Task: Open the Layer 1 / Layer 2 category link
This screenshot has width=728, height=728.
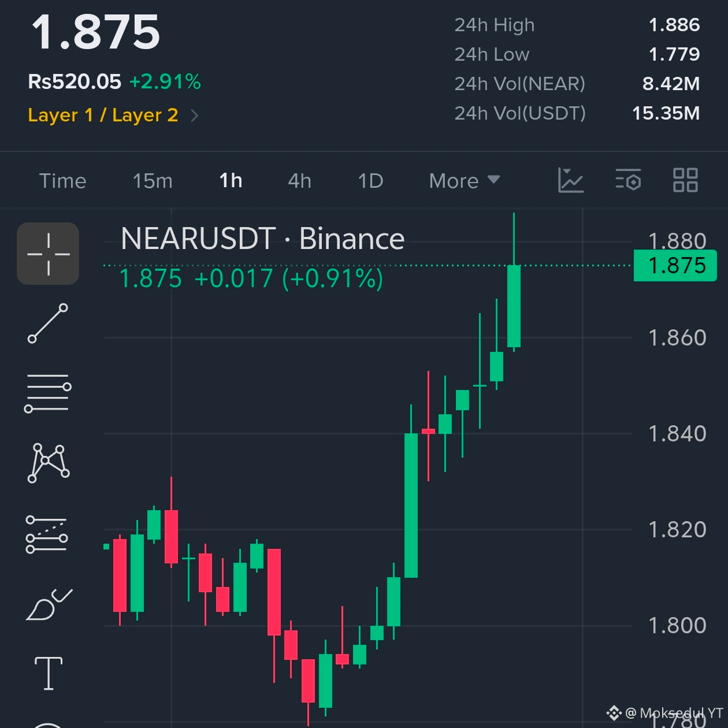Action: pos(103,115)
